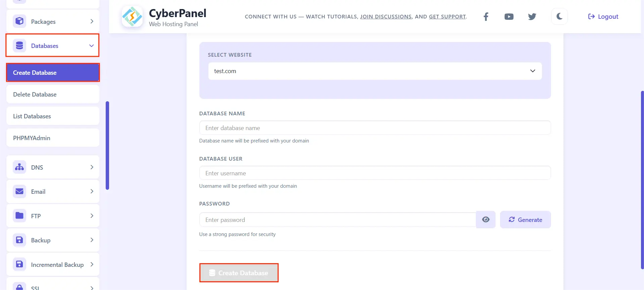This screenshot has width=644, height=290.
Task: Show password using the eye icon
Action: tap(486, 220)
